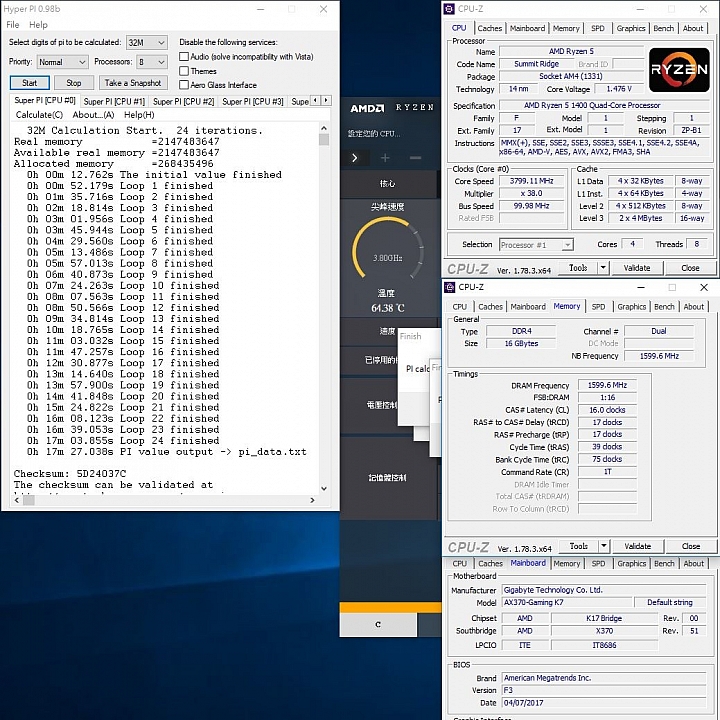Click the 3.80GHz peak speed gauge

[x=388, y=255]
